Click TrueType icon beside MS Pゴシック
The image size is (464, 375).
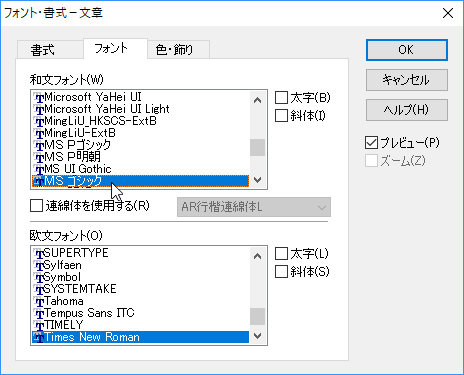coord(39,146)
